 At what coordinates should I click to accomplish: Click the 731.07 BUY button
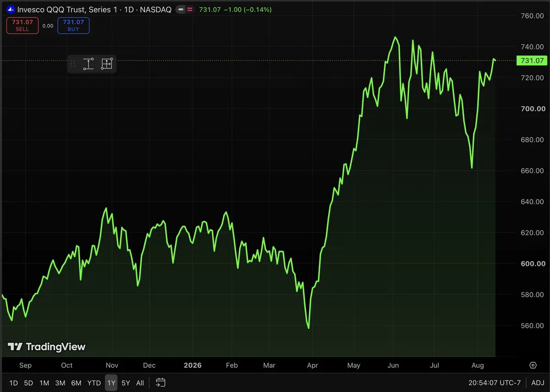pyautogui.click(x=73, y=25)
